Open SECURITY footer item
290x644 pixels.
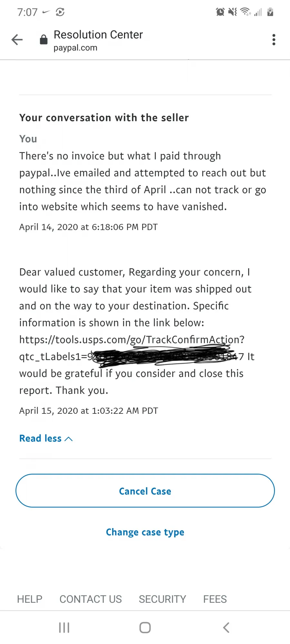162,599
